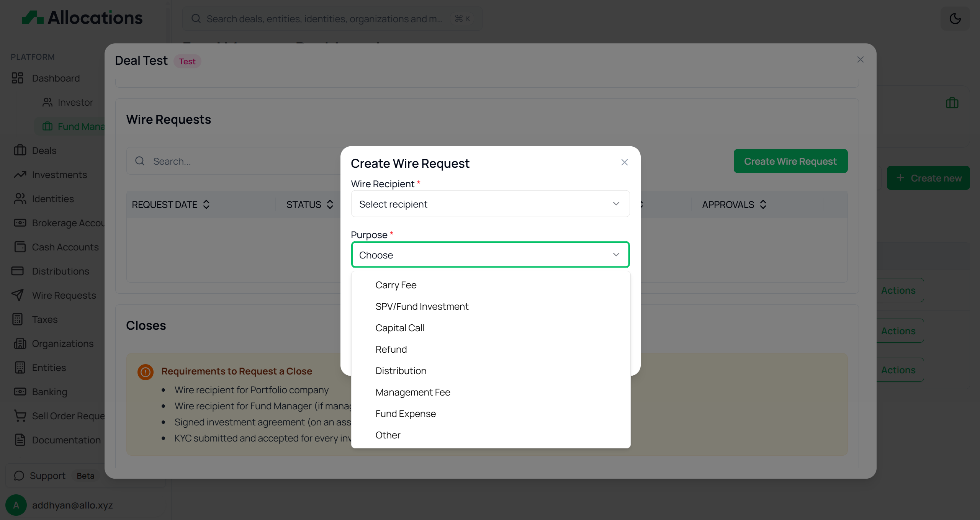The image size is (980, 520).
Task: Click the Organizations building icon
Action: pos(20,343)
